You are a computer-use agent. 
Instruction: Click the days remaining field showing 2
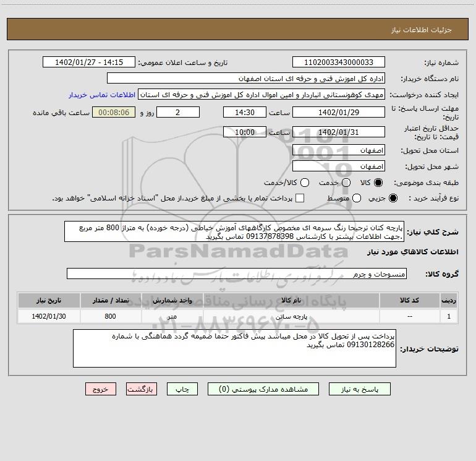coord(178,112)
